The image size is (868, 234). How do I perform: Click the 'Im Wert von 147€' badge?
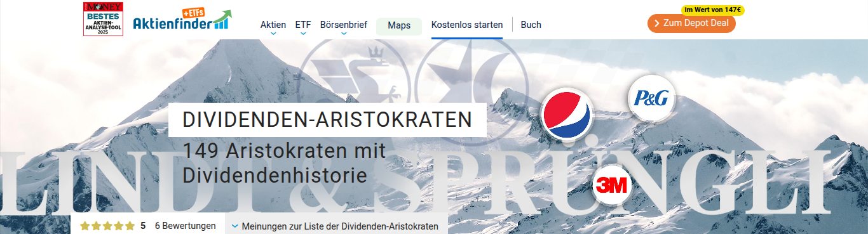[712, 10]
